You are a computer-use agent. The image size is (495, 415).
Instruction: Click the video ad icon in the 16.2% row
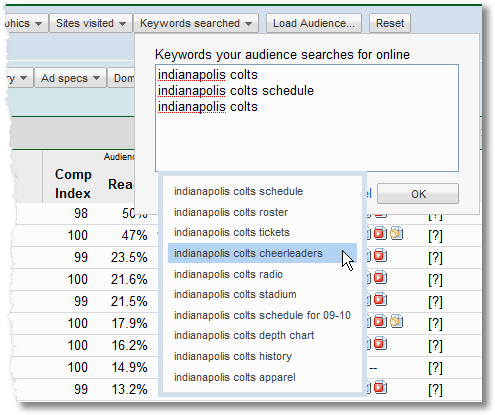(x=380, y=344)
